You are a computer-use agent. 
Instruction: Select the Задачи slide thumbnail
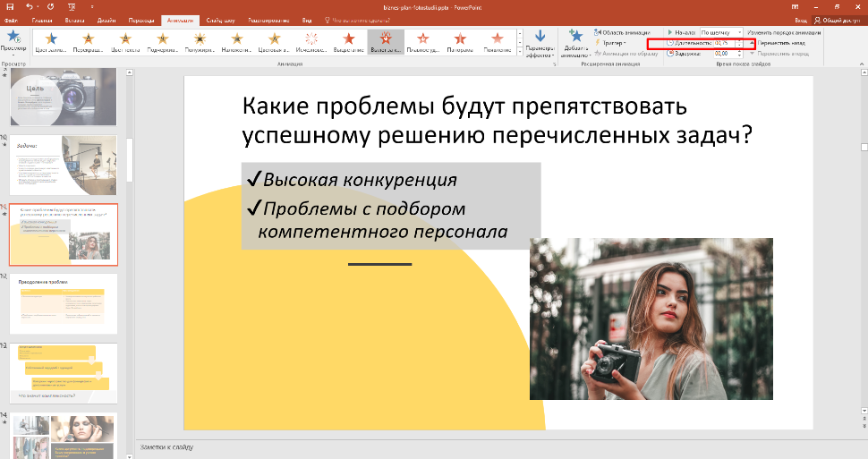click(x=64, y=166)
